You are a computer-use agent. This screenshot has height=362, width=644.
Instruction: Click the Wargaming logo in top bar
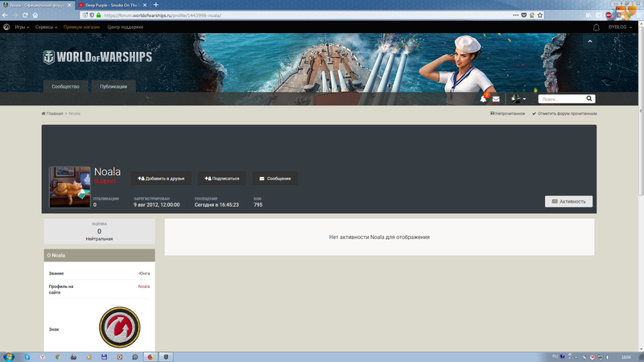click(x=6, y=27)
